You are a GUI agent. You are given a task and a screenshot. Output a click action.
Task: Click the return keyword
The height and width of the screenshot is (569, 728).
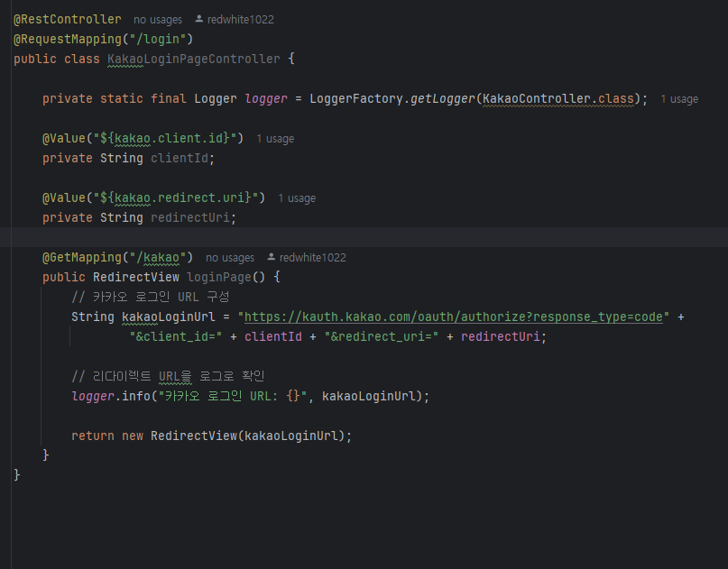tap(93, 436)
